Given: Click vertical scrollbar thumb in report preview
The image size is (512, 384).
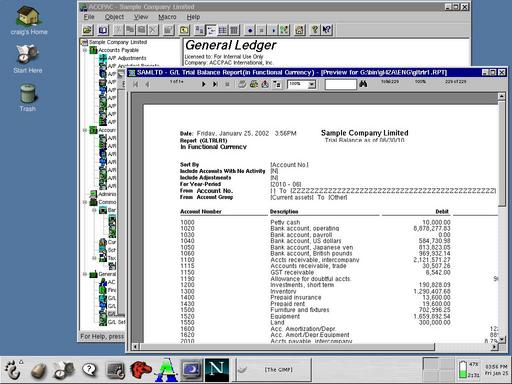Looking at the screenshot, I should (x=502, y=153).
